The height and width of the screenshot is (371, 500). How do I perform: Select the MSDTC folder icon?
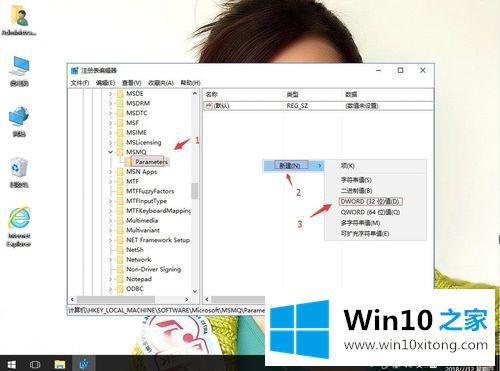pyautogui.click(x=120, y=113)
